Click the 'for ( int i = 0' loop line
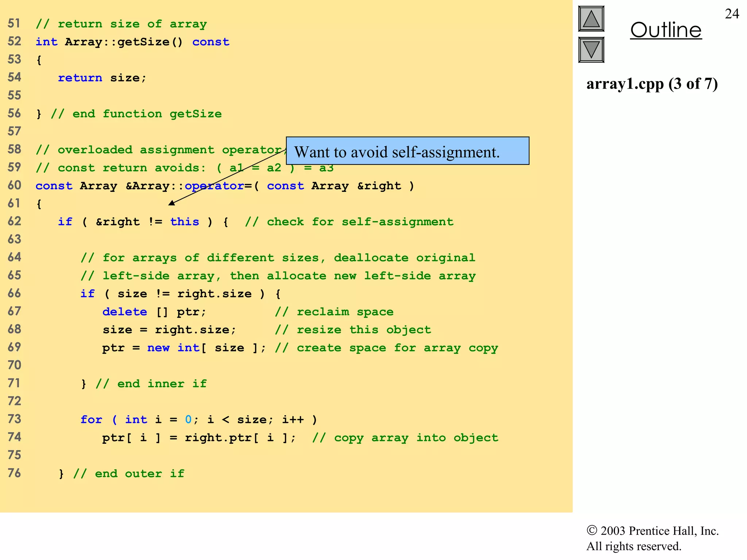 [199, 420]
